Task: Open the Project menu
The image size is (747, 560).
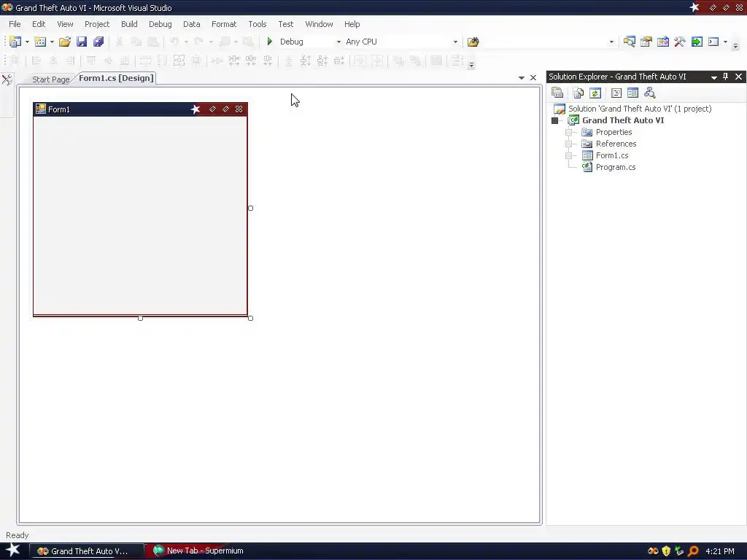Action: coord(97,24)
